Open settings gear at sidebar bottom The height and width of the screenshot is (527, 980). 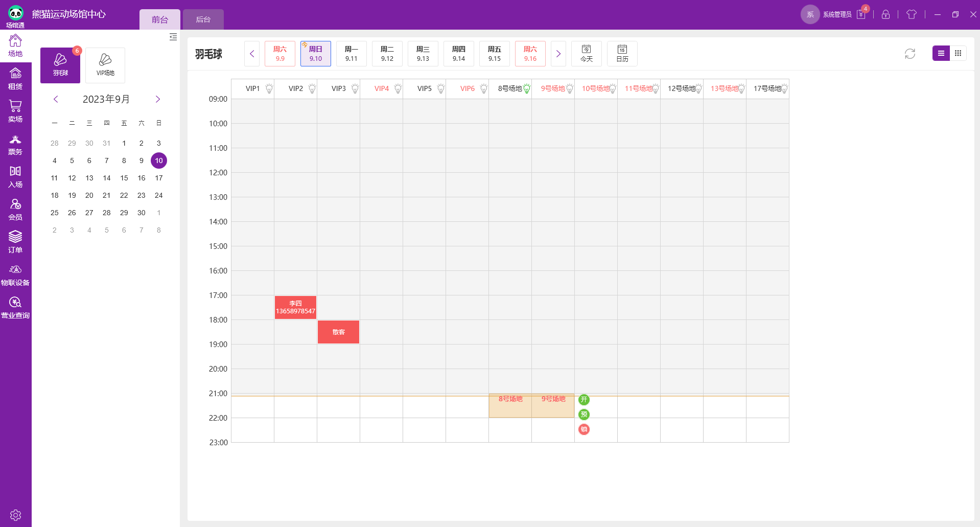click(x=15, y=515)
